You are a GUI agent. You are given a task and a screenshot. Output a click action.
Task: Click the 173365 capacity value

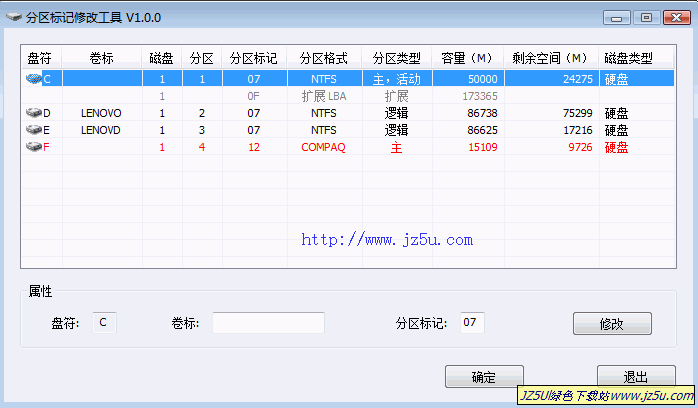[480, 96]
